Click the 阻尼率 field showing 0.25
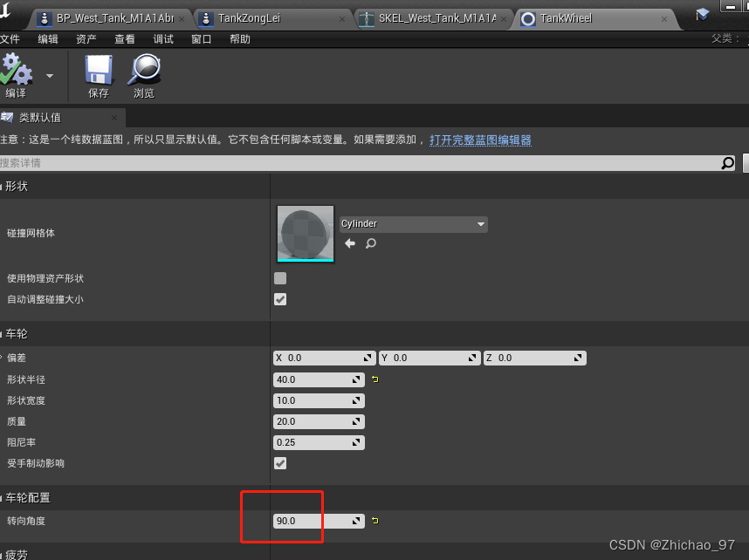Image resolution: width=749 pixels, height=560 pixels. coord(319,442)
